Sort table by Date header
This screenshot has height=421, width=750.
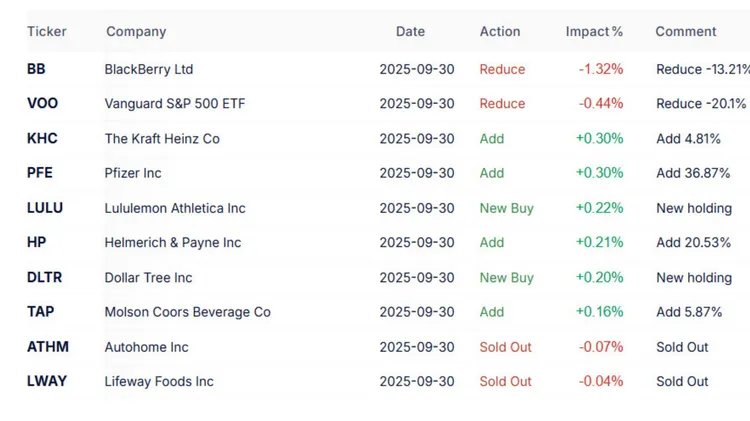(410, 32)
